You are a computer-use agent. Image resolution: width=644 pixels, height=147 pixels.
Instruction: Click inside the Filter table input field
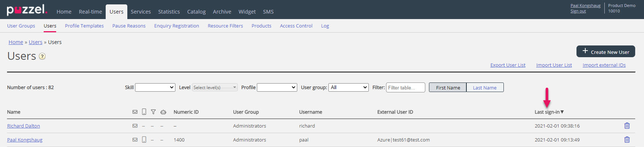coord(405,88)
